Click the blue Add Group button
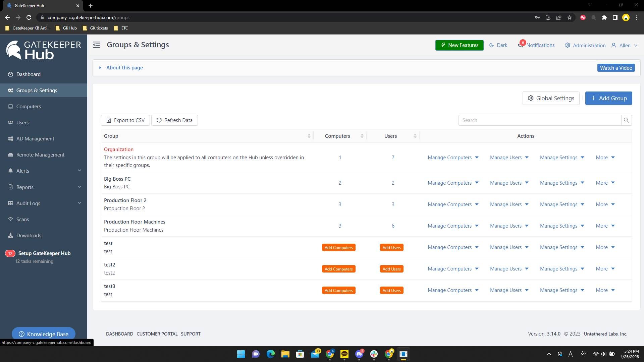Viewport: 644px width, 362px height. point(608,98)
